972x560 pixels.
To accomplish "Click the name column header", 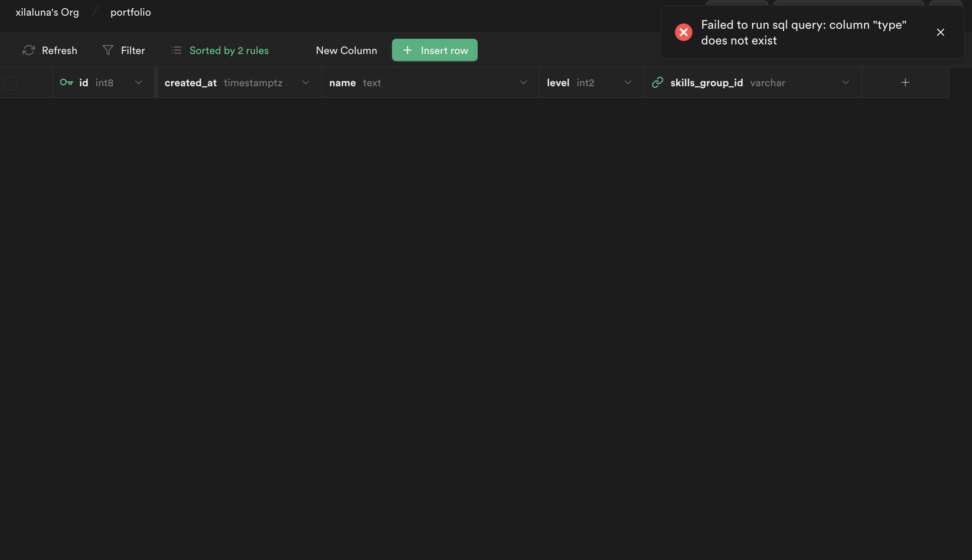I will pos(343,83).
